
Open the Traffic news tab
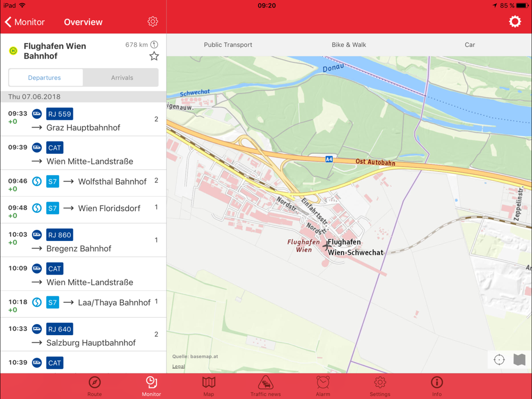[265, 386]
